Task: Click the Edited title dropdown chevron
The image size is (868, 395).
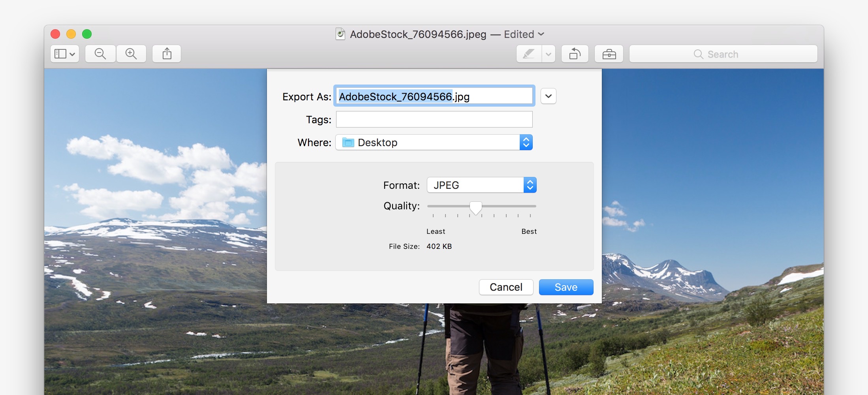Action: 541,34
